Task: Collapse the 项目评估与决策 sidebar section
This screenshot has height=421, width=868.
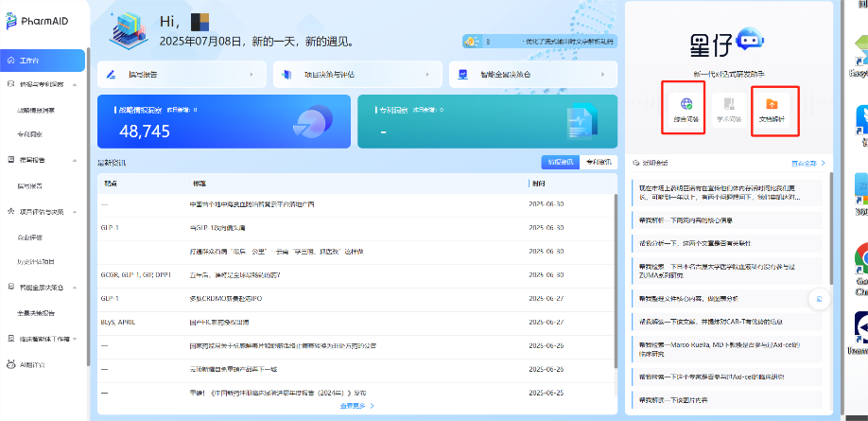Action: click(x=75, y=212)
